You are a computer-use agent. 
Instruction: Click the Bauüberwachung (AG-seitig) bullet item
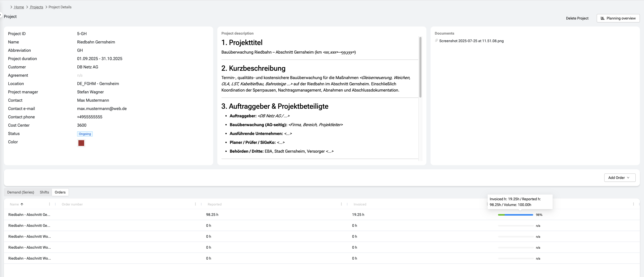(x=286, y=125)
